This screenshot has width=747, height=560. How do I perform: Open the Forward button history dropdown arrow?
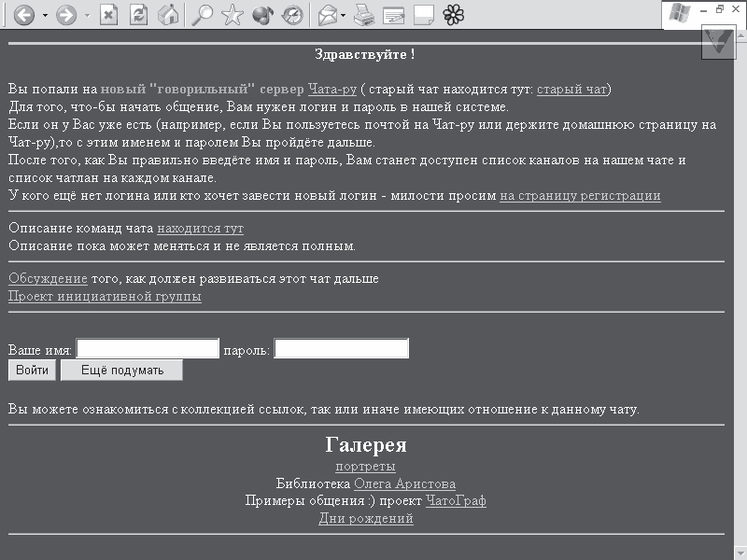87,16
